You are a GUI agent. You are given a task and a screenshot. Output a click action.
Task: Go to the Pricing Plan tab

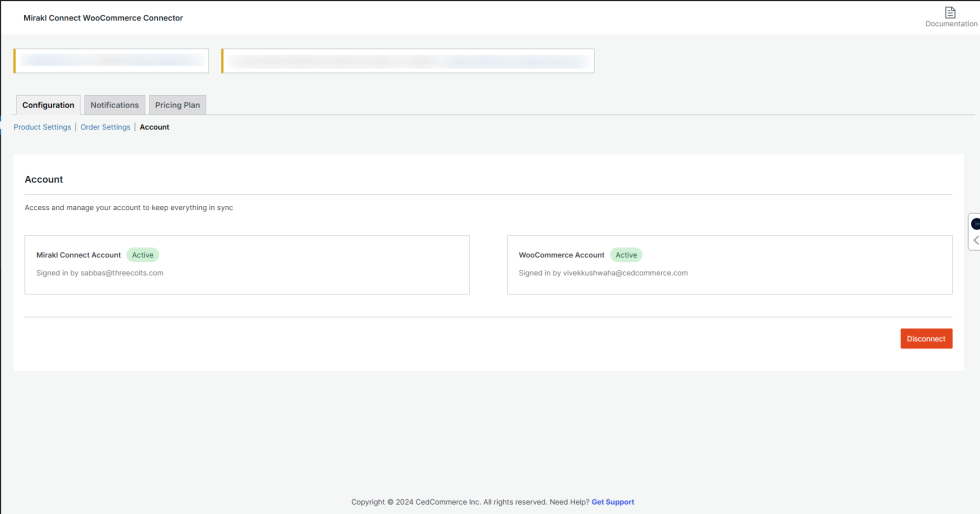[178, 105]
